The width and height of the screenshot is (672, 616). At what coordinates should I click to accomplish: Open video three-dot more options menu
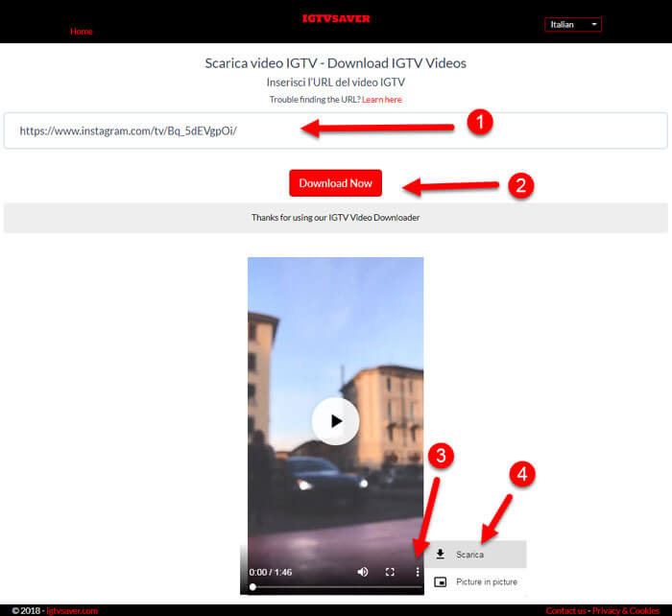click(x=418, y=572)
